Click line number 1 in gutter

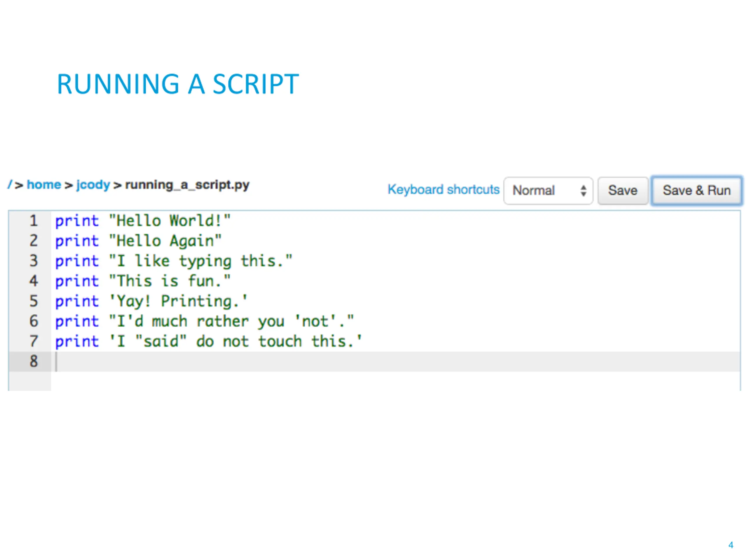pos(34,221)
